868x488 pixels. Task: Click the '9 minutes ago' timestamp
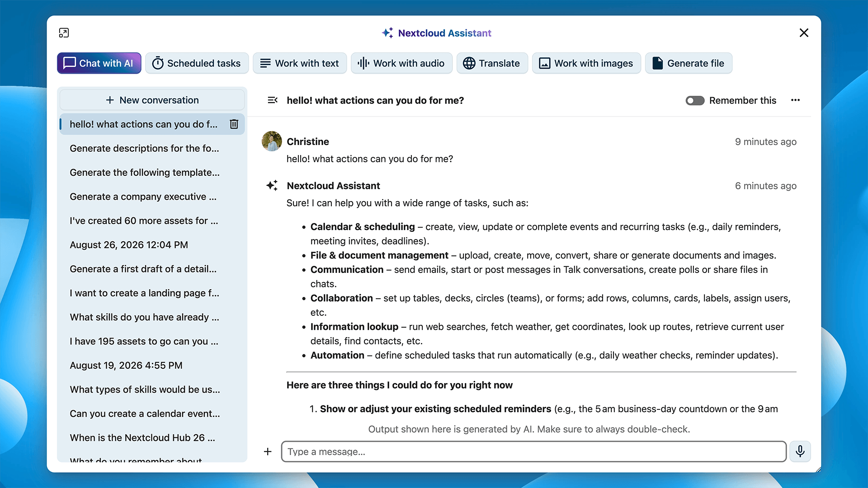coord(765,141)
